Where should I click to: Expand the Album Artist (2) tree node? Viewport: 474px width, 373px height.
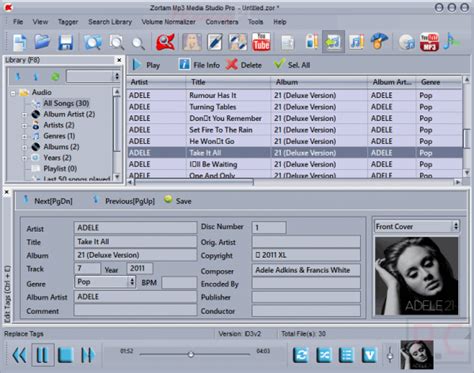click(x=24, y=115)
